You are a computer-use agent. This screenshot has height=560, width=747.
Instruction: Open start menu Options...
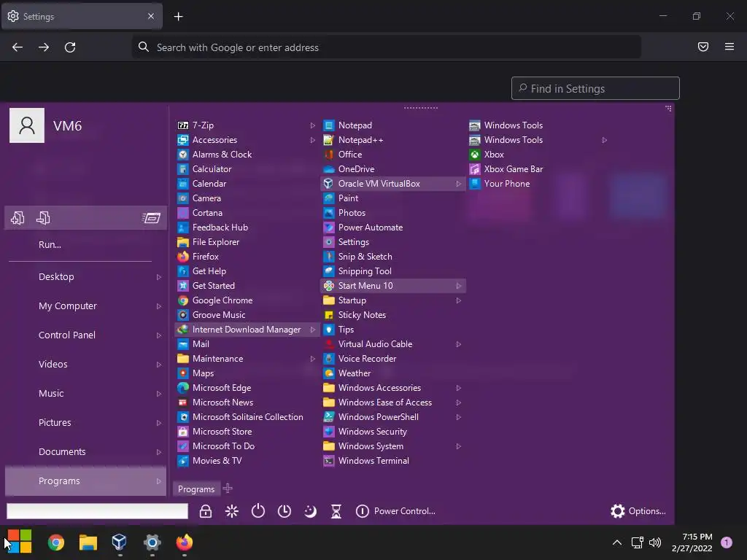[x=638, y=511]
